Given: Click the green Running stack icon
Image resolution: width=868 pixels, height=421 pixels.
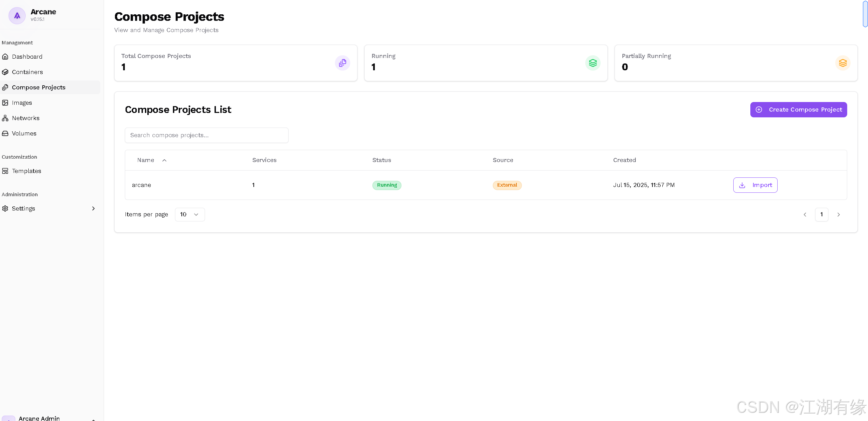Looking at the screenshot, I should (593, 63).
